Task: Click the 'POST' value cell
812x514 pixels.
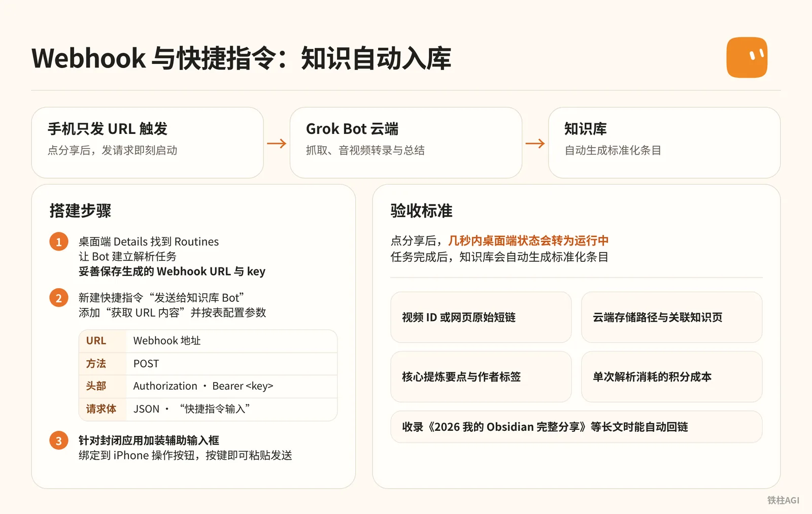Action: click(x=231, y=364)
